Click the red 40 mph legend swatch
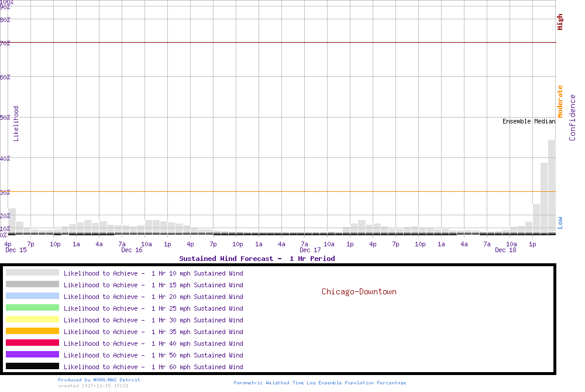The width and height of the screenshot is (585, 392). (x=32, y=343)
